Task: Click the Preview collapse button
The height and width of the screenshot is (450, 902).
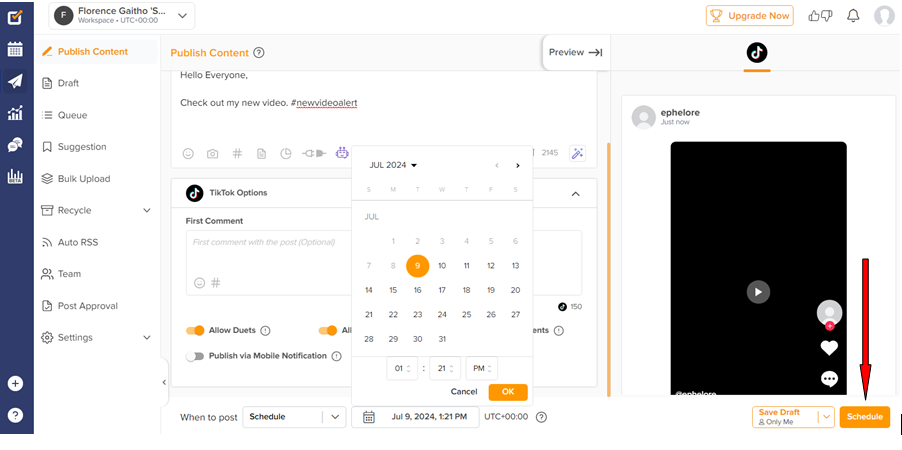Action: pyautogui.click(x=576, y=52)
